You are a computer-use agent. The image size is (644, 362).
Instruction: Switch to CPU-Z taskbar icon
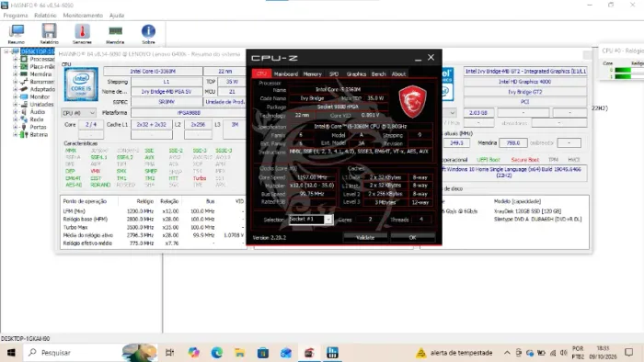309,353
